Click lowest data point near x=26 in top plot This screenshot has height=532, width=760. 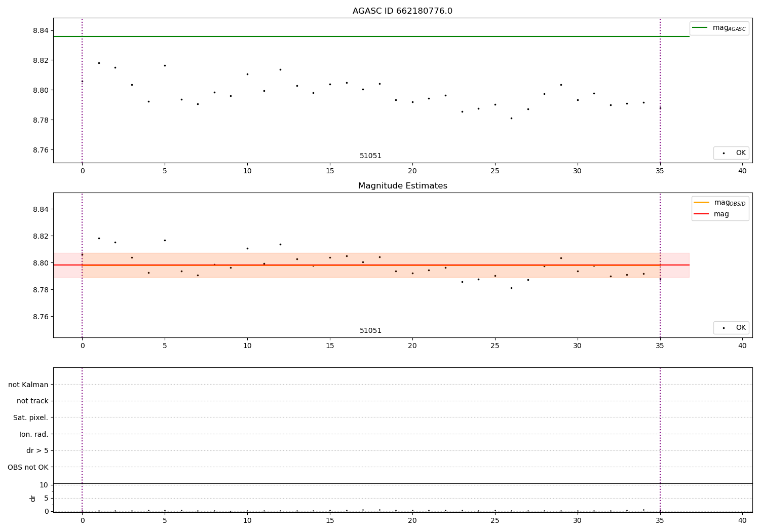coord(511,118)
